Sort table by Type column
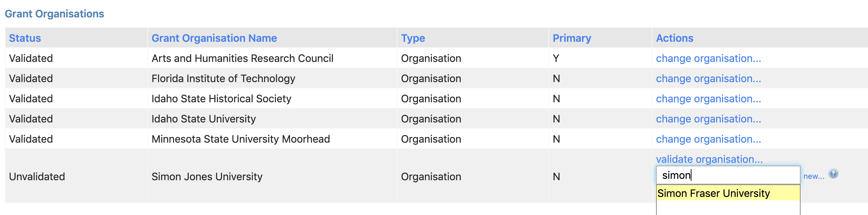868x215 pixels. click(413, 38)
